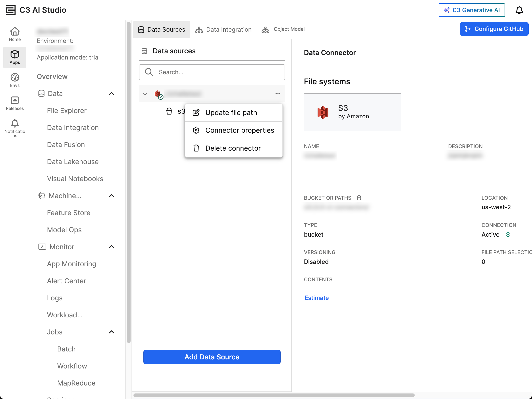Click the Add Data Source button
The height and width of the screenshot is (399, 532).
(212, 357)
